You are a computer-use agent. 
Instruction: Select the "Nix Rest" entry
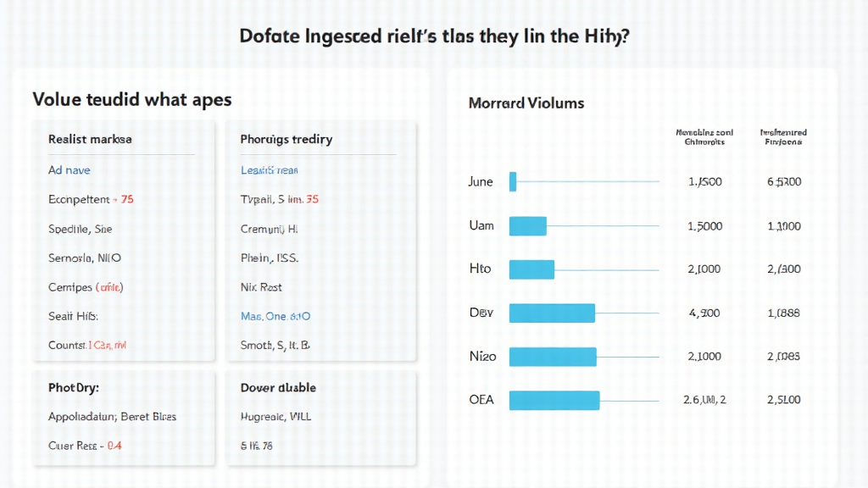click(261, 287)
